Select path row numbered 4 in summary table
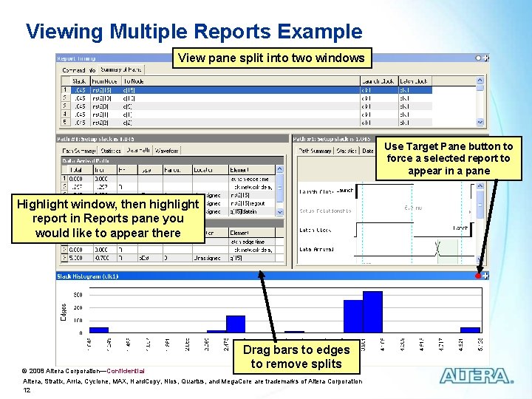Screen dimensions: 532x399 pyautogui.click(x=246, y=115)
